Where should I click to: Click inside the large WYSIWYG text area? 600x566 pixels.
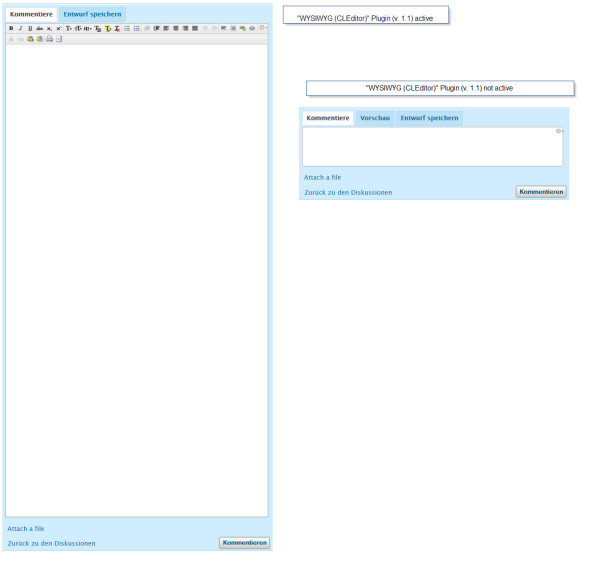click(x=137, y=281)
